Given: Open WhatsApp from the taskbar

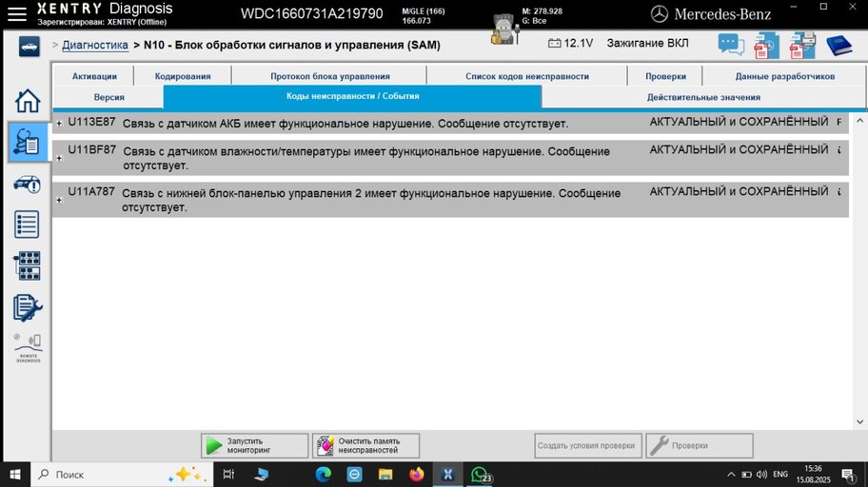Looking at the screenshot, I should [480, 475].
